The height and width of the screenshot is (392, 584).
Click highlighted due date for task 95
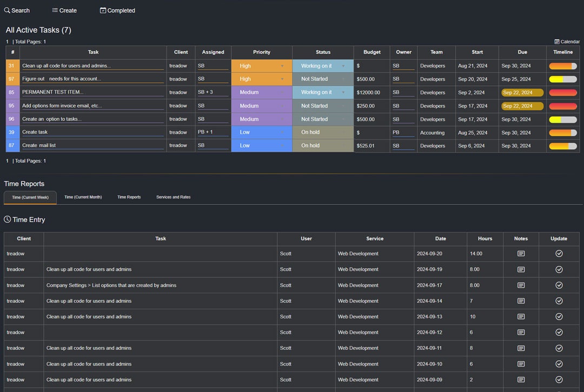pyautogui.click(x=522, y=106)
